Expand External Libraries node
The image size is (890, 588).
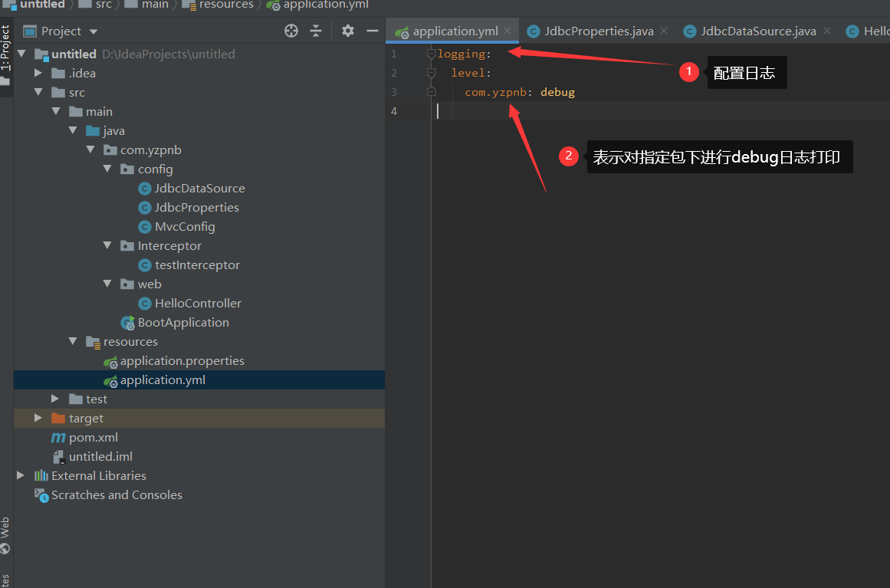coord(21,475)
